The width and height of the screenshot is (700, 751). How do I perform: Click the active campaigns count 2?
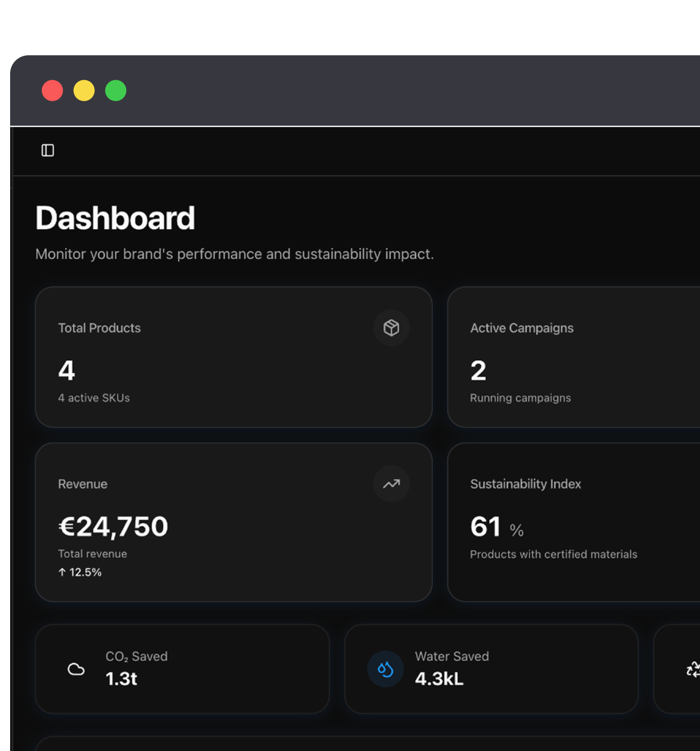(478, 370)
